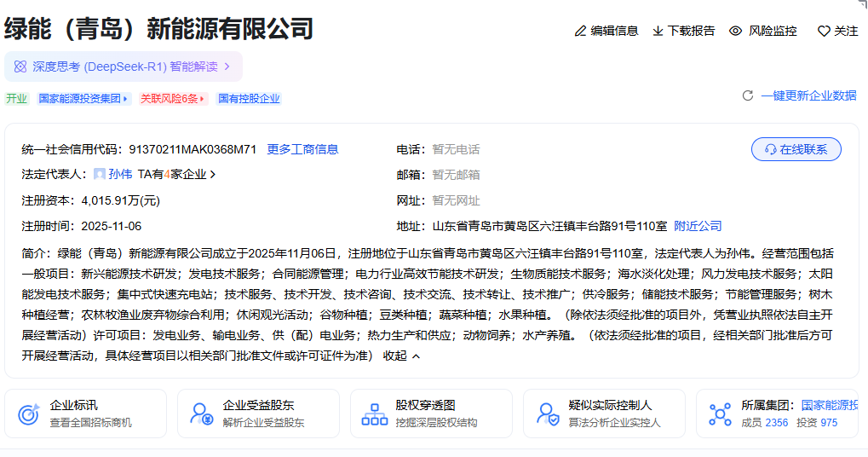
Task: Expand TA有4家企业 chevron
Action: click(213, 175)
